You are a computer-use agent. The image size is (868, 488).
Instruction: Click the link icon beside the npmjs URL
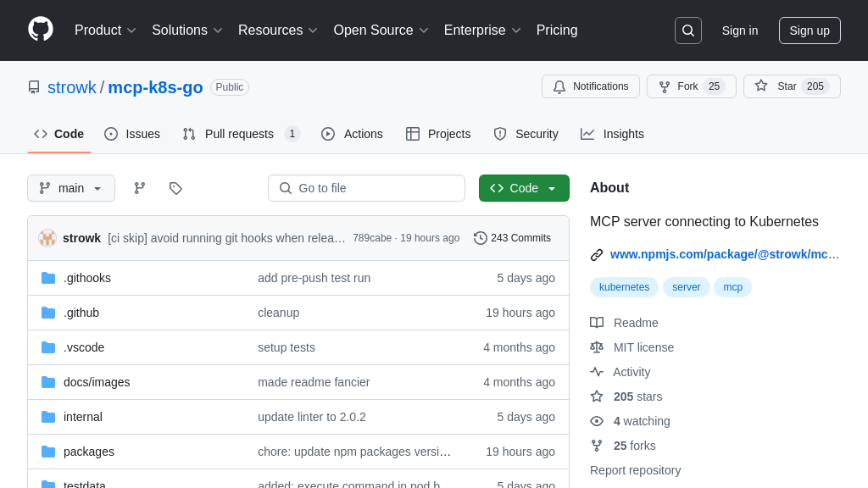pyautogui.click(x=597, y=254)
